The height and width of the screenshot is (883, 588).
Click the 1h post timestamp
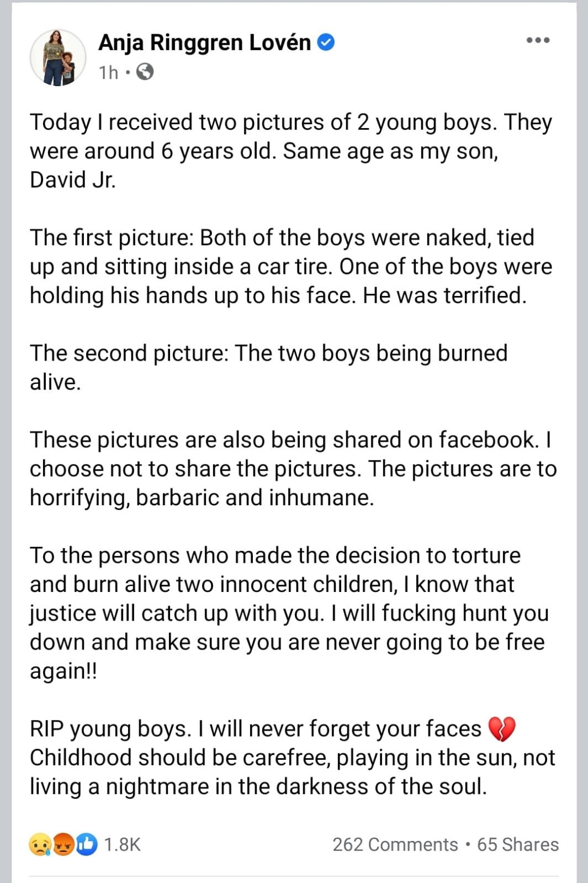(x=109, y=72)
